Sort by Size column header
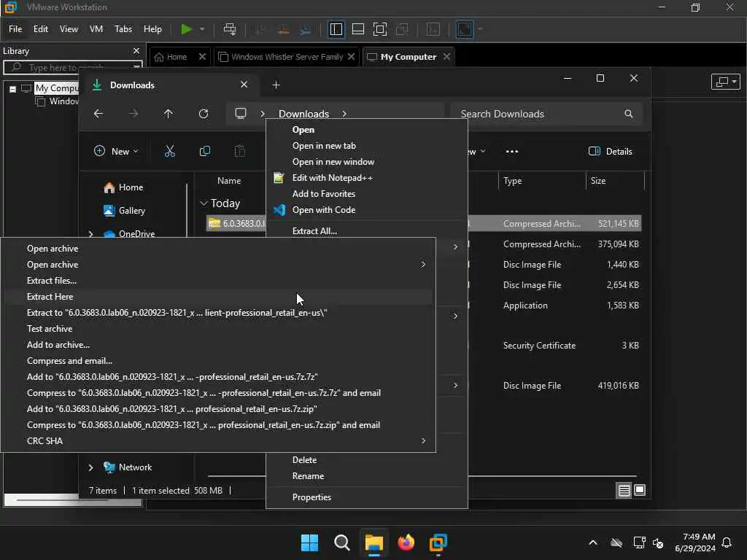This screenshot has width=747, height=560. [614, 181]
